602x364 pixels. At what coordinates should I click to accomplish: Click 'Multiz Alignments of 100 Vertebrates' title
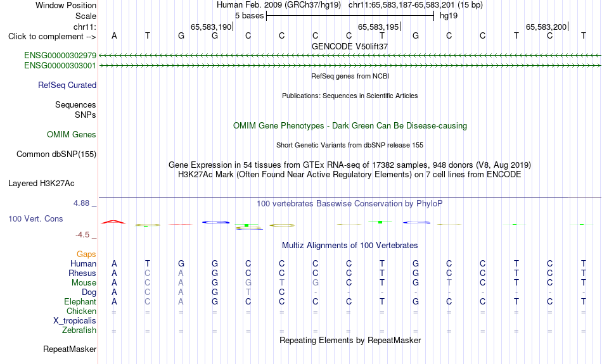(350, 246)
